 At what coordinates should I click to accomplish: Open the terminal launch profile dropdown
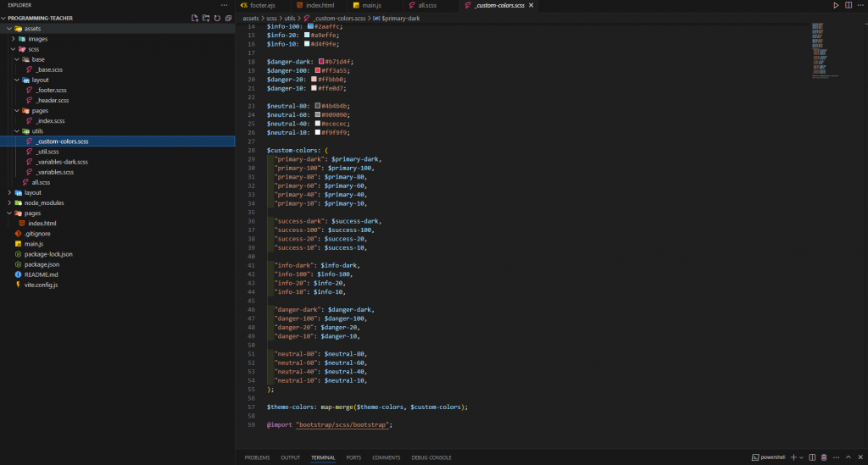tap(801, 457)
